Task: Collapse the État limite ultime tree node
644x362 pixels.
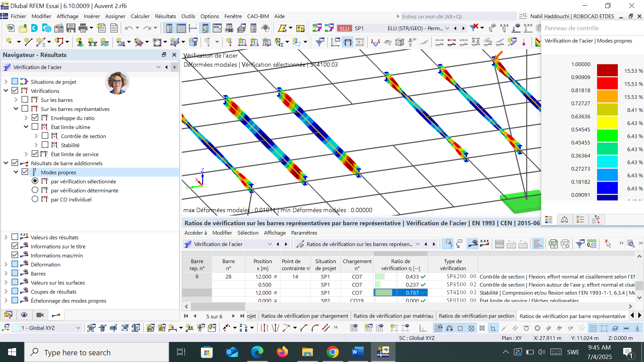Action: pyautogui.click(x=26, y=127)
